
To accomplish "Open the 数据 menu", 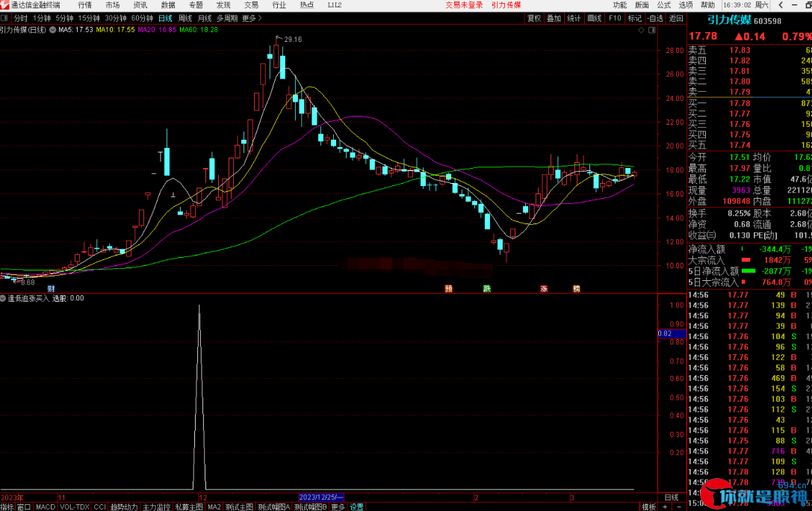I will tap(168, 4).
